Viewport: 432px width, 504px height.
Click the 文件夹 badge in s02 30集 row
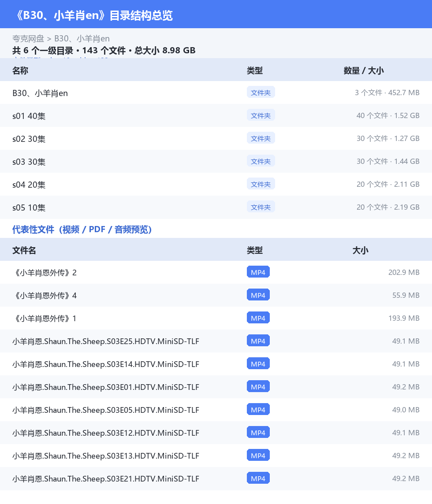tap(261, 138)
